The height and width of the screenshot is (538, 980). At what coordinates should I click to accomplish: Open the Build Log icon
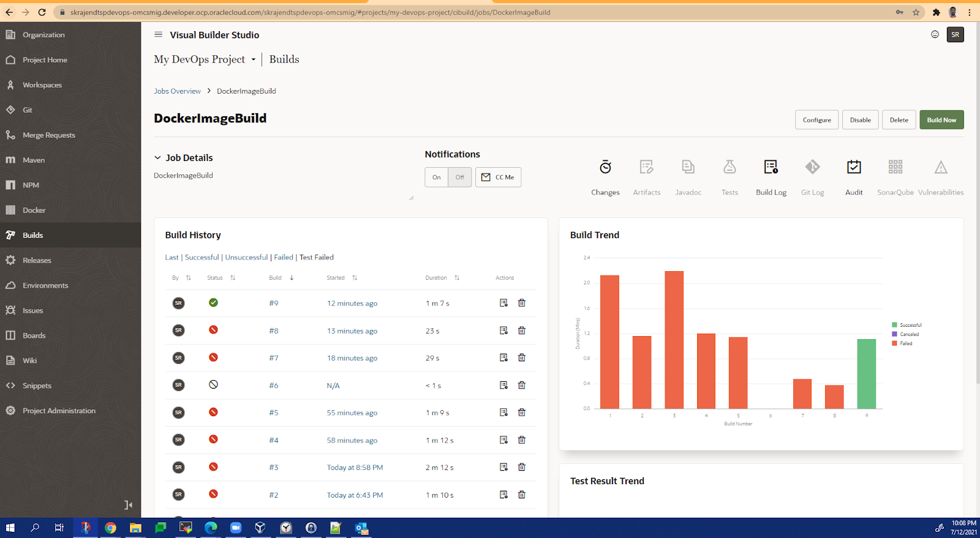click(x=771, y=166)
